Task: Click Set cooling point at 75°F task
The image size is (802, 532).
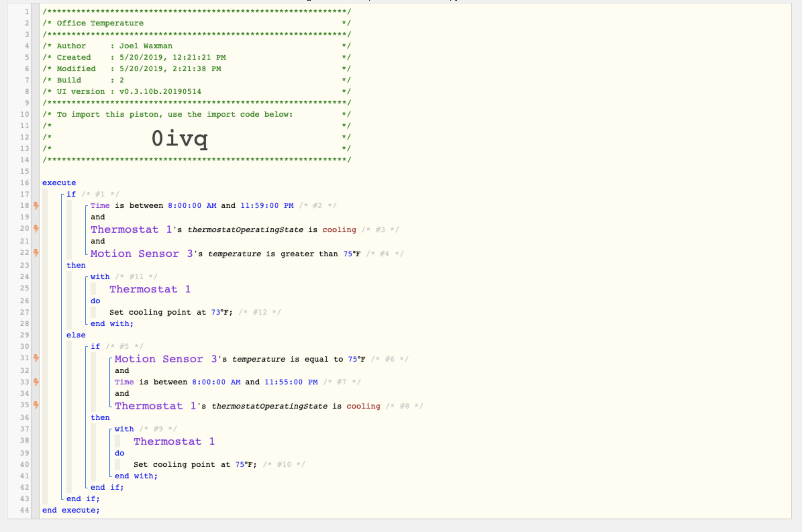Action: (195, 465)
